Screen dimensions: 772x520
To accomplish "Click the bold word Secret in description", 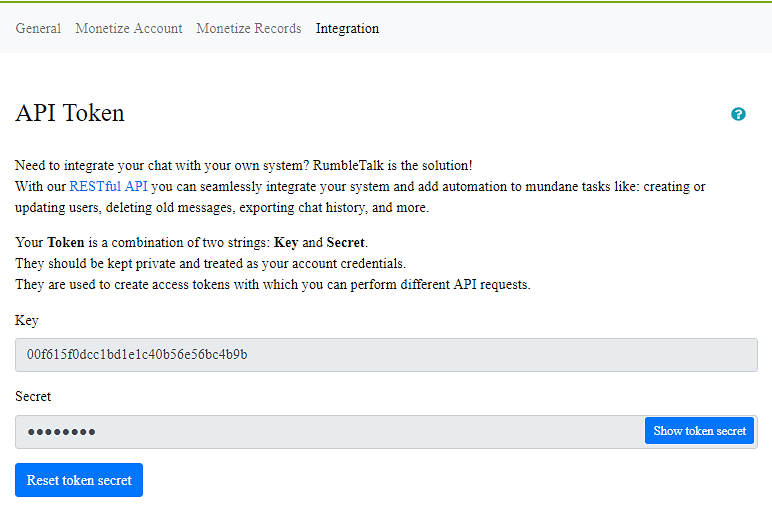I will coord(346,242).
